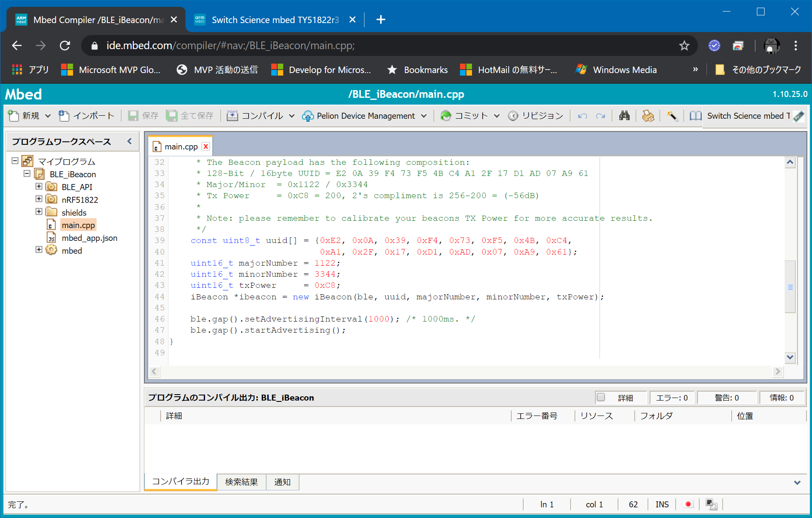Click the print icon in Mbed toolbar
Viewport: 812px width, 518px height.
pos(648,116)
